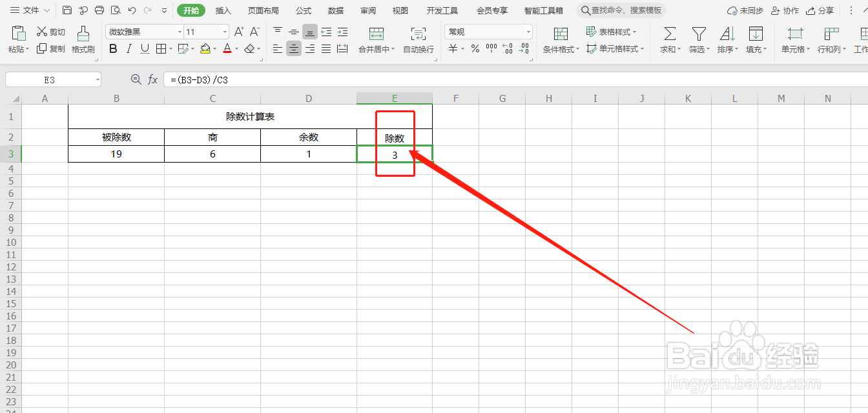Click the Copy (复制) button

tap(51, 48)
